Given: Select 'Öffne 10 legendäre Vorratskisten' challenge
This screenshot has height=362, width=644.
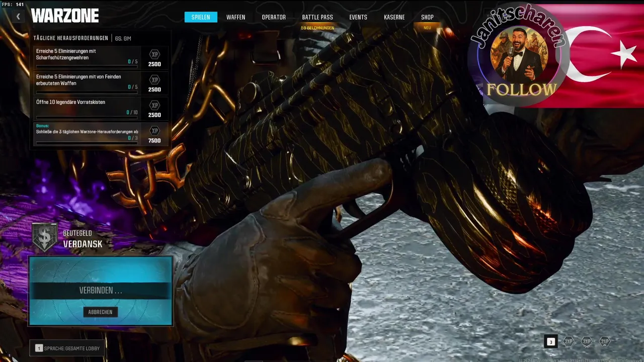Looking at the screenshot, I should [x=101, y=109].
